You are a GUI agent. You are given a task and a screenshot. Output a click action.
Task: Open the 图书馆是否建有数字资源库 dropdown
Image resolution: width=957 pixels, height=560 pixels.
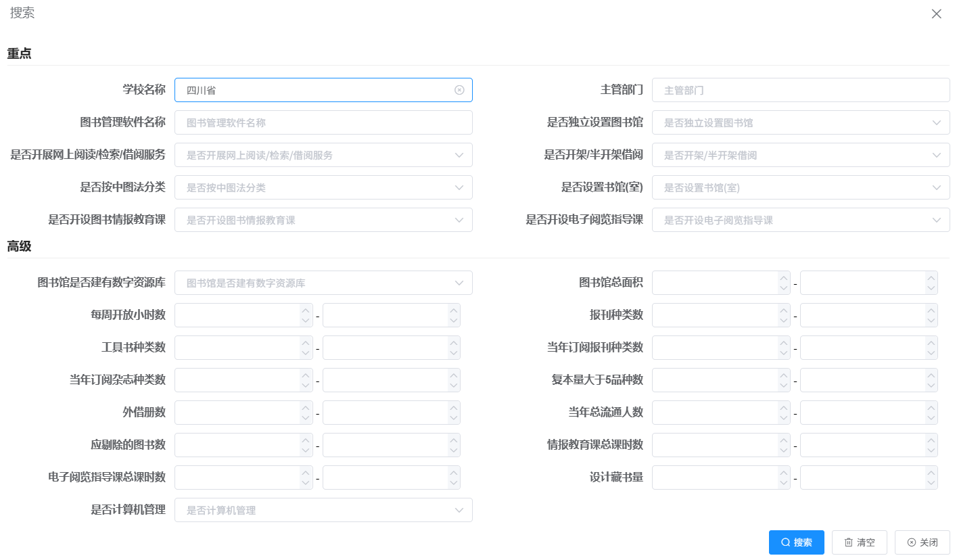coord(323,283)
